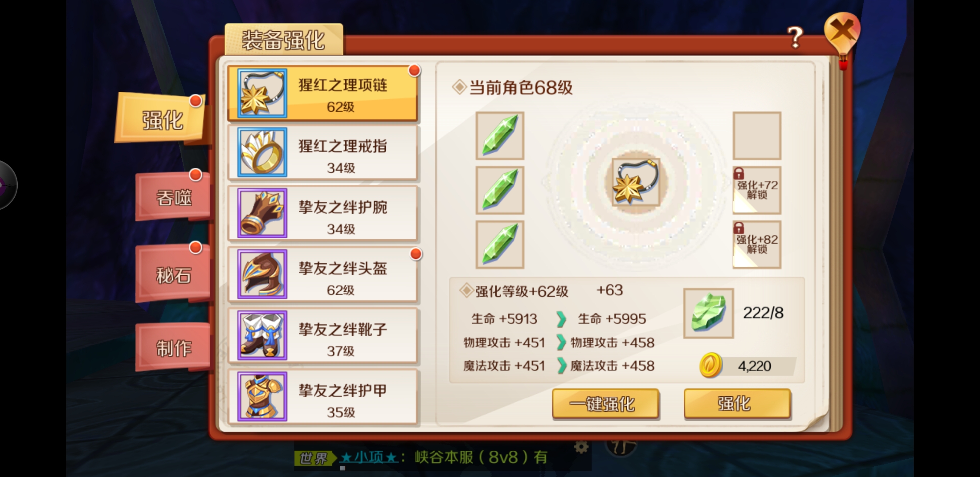
Task: Switch to the 秘石 tab
Action: (173, 274)
